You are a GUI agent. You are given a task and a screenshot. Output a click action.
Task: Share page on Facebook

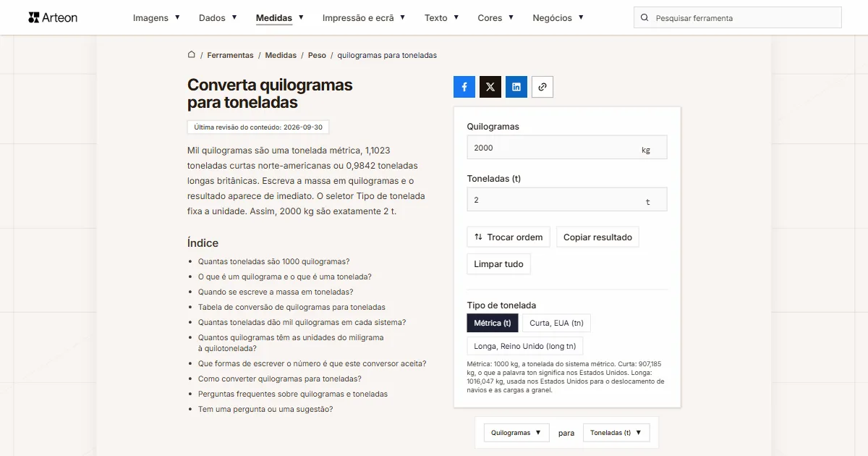coord(464,87)
